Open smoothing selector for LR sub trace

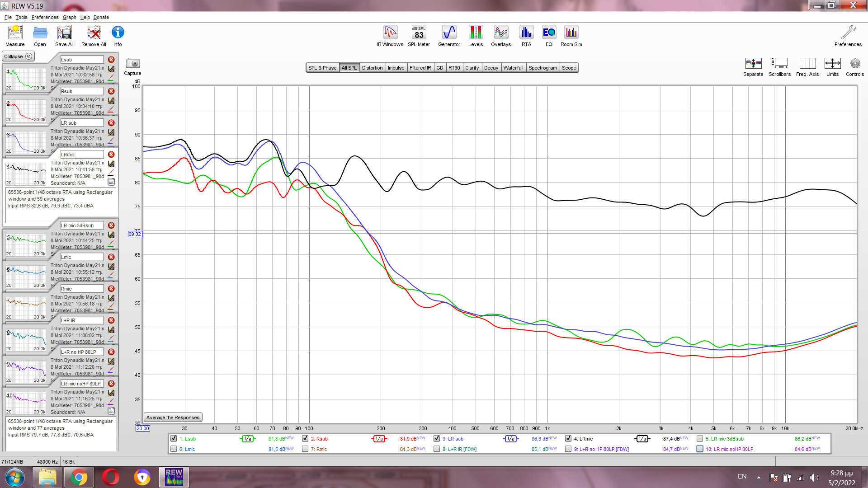[511, 439]
